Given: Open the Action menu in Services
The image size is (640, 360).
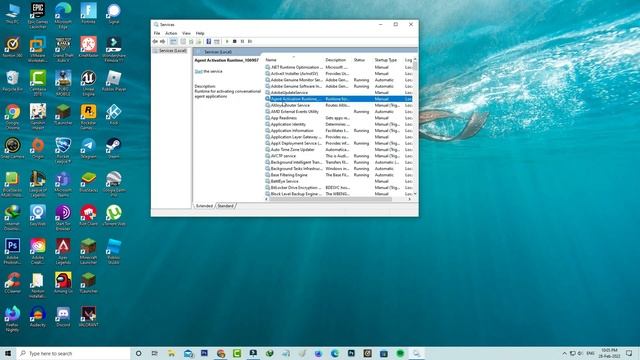Looking at the screenshot, I should point(171,33).
